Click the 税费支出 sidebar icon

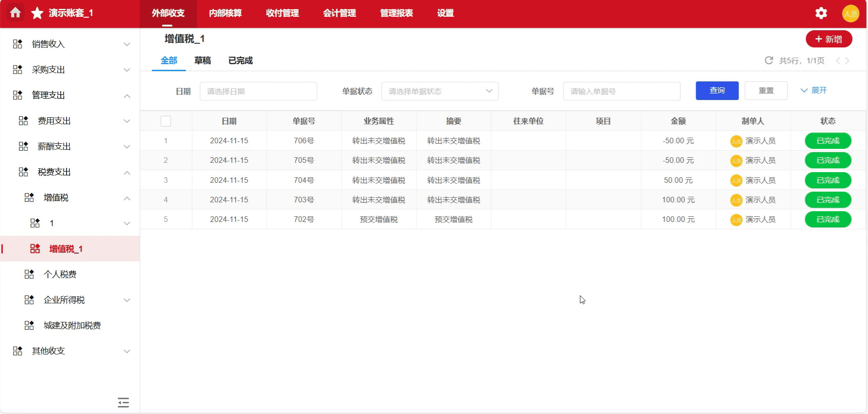23,172
